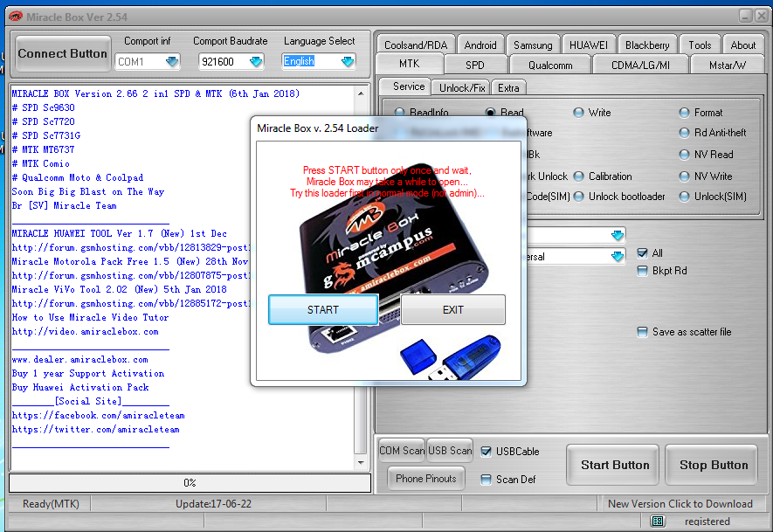This screenshot has height=532, width=773.
Task: Expand the lower universal dropdown in MTK panel
Action: (x=618, y=256)
